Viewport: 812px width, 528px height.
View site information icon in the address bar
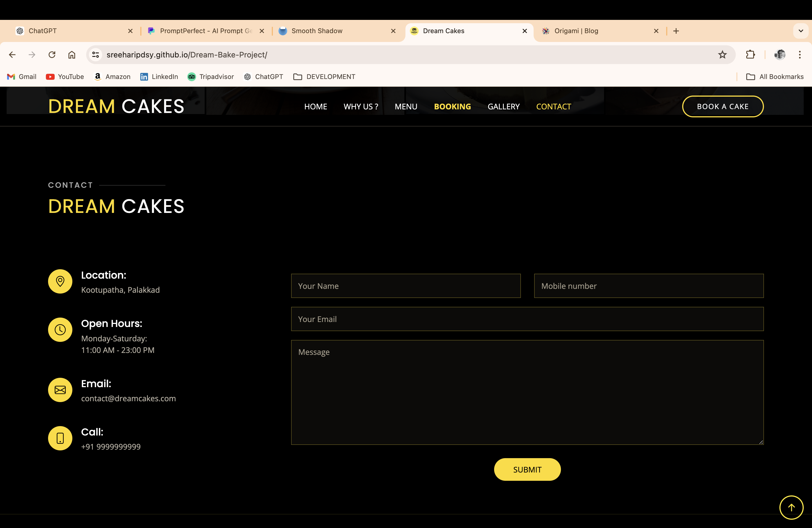[x=96, y=55]
